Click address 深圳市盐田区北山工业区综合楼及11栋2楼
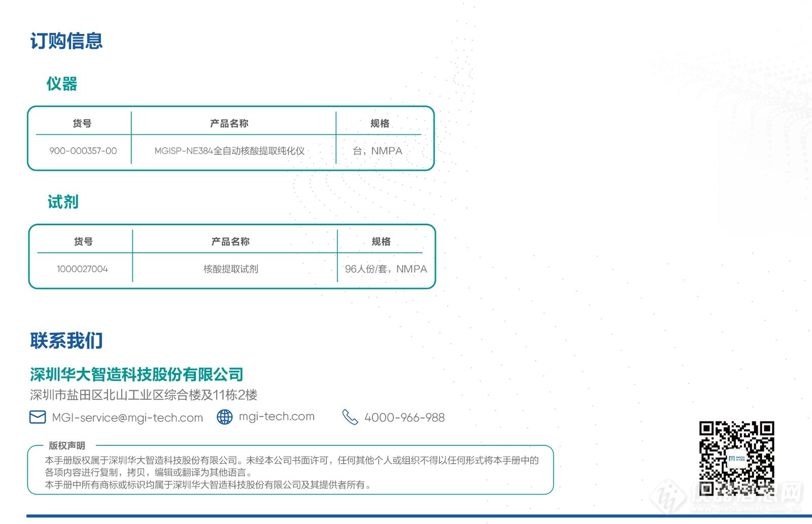 click(144, 395)
